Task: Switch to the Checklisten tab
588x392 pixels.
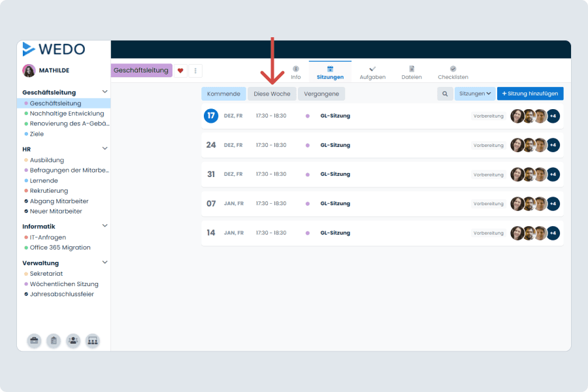Action: click(x=453, y=72)
